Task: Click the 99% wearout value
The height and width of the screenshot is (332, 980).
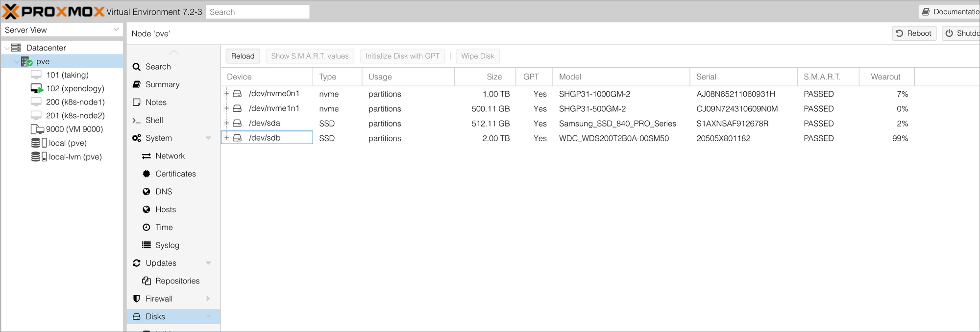Action: click(x=900, y=138)
